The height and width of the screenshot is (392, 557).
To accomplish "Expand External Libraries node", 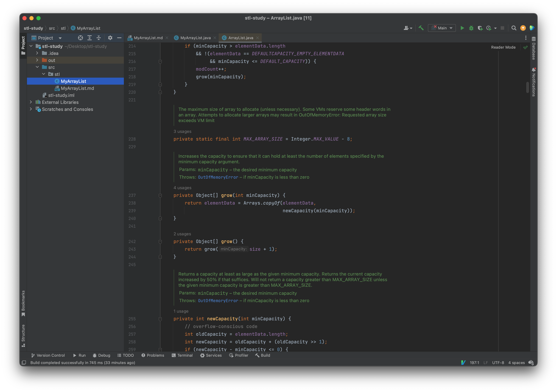I will click(31, 102).
